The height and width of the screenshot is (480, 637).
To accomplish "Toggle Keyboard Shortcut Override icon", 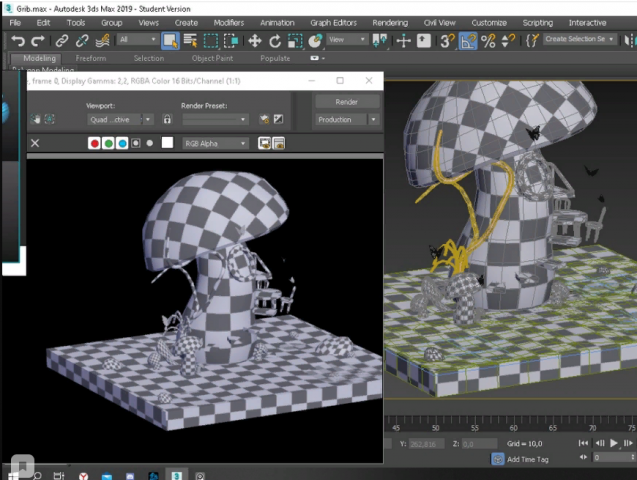I will click(423, 41).
